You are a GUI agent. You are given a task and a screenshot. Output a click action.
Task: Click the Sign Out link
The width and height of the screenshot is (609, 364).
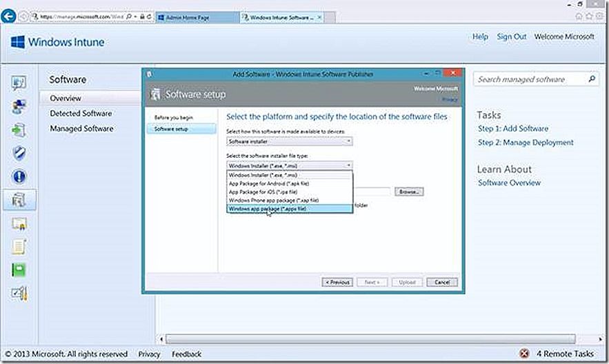[x=512, y=37]
